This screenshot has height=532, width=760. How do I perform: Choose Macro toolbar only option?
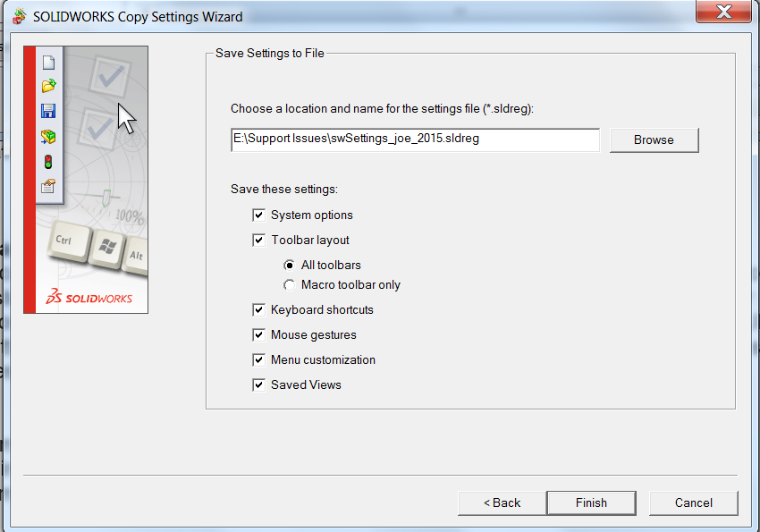coord(290,285)
